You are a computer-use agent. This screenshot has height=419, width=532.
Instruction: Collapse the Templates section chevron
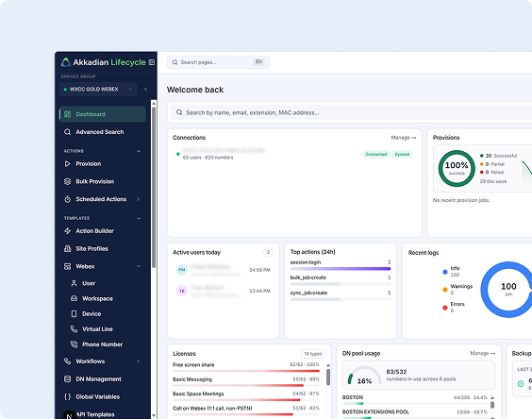pyautogui.click(x=139, y=218)
